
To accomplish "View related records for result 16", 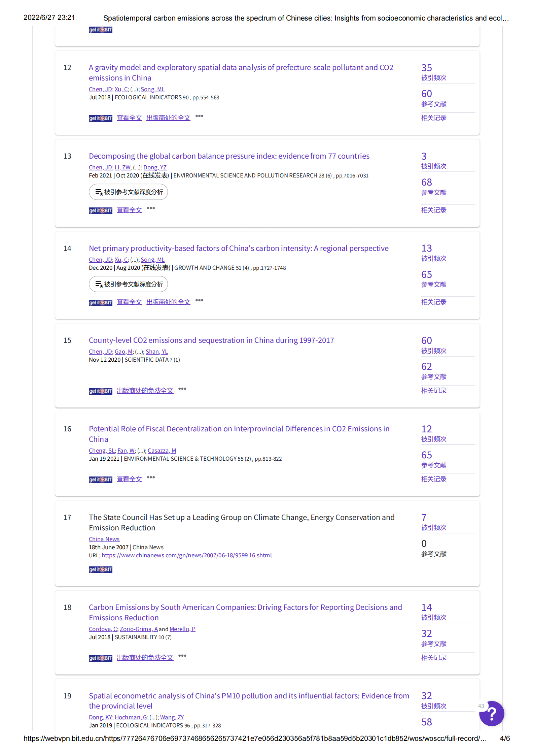I will 433,479.
